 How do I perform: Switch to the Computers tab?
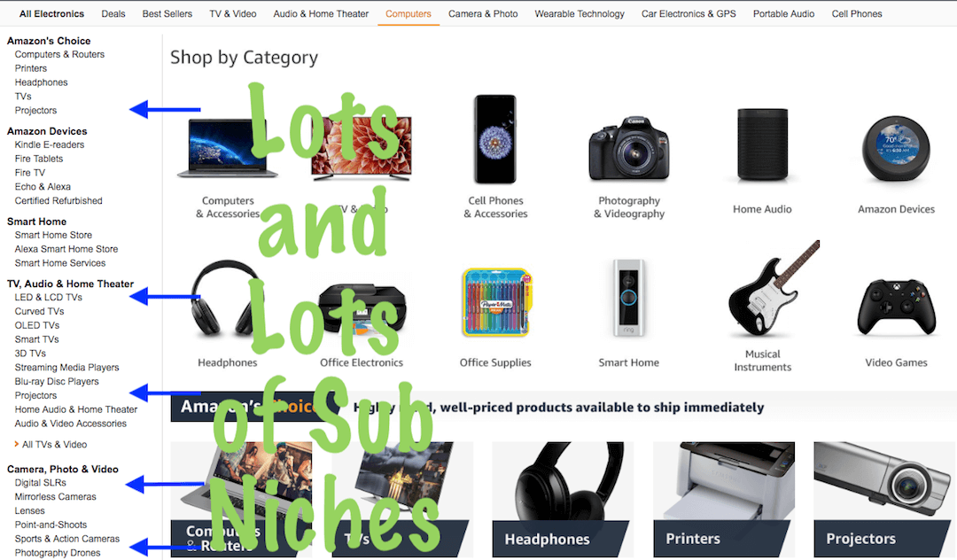[408, 13]
